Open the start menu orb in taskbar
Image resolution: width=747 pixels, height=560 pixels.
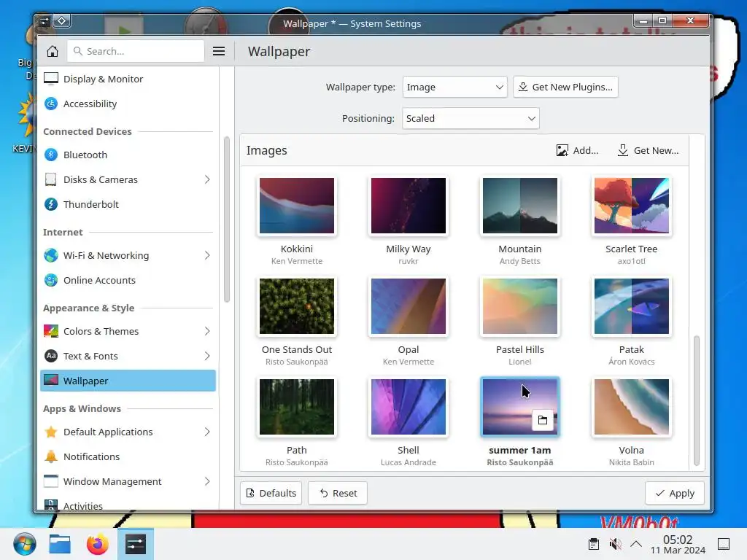(x=25, y=544)
